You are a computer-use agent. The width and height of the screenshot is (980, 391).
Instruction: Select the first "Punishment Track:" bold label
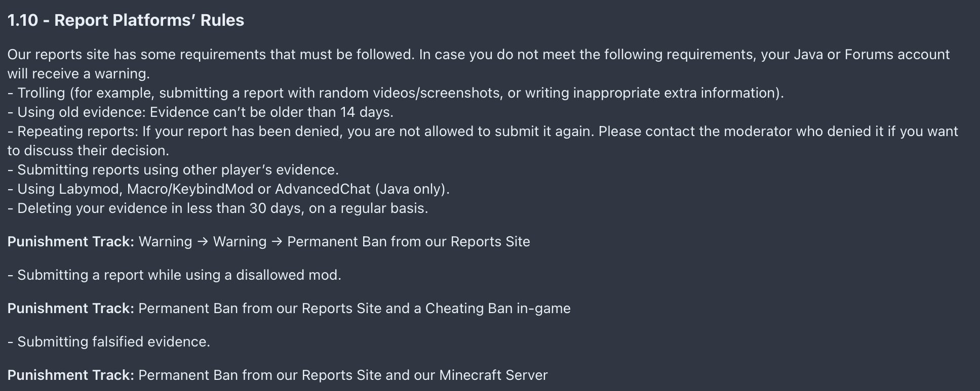[x=70, y=242]
